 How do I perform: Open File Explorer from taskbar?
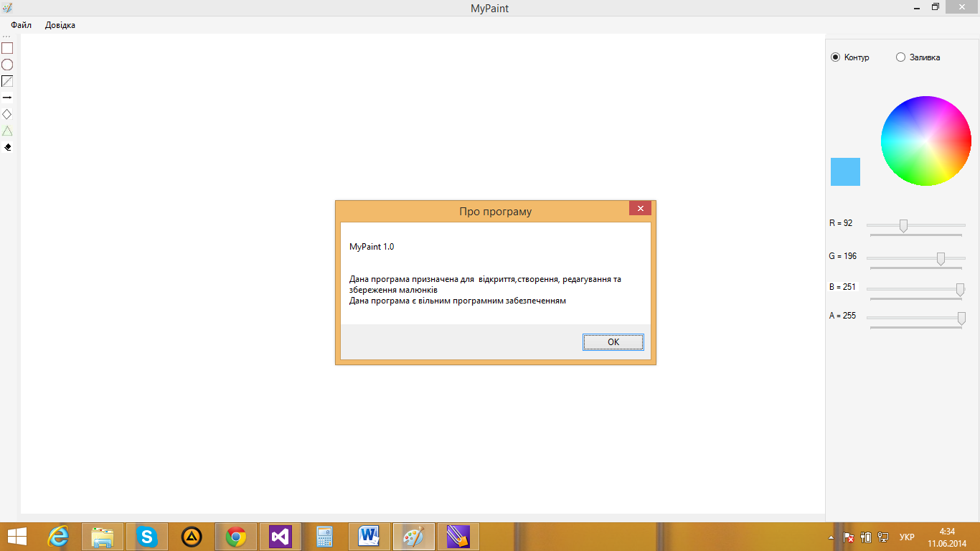pos(103,537)
